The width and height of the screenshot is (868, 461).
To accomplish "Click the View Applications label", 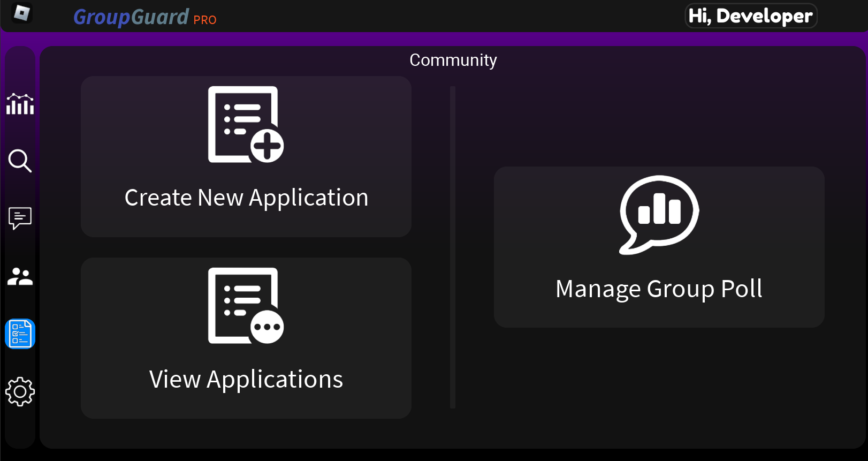I will coord(246,379).
